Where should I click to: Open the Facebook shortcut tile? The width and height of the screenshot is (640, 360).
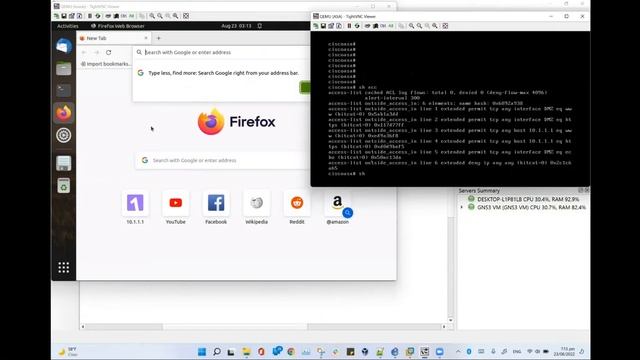[216, 207]
